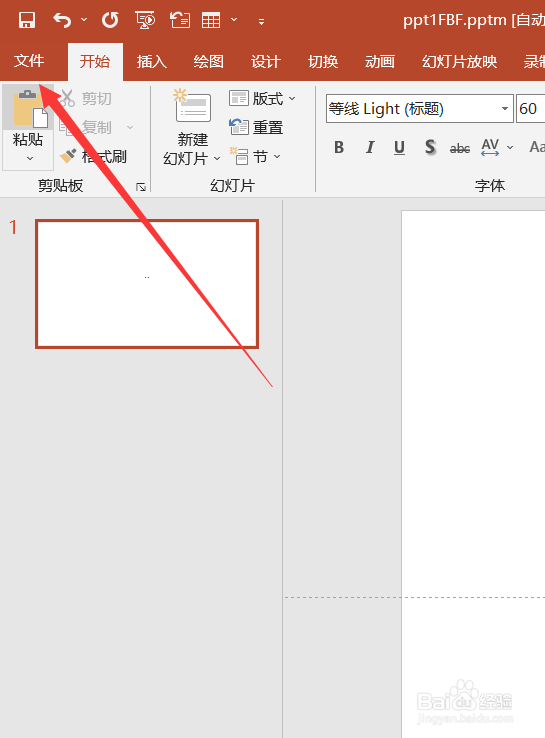Select the 格式刷 format painter

pyautogui.click(x=93, y=156)
